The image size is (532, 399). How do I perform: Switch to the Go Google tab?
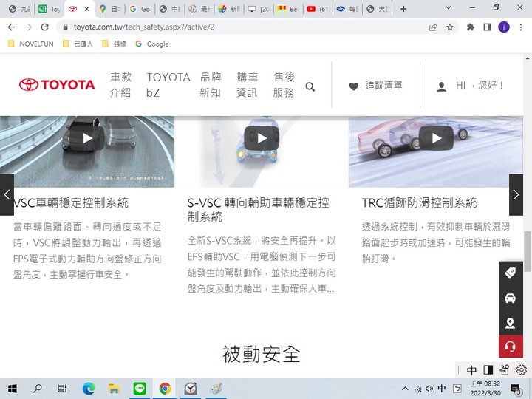[x=140, y=9]
